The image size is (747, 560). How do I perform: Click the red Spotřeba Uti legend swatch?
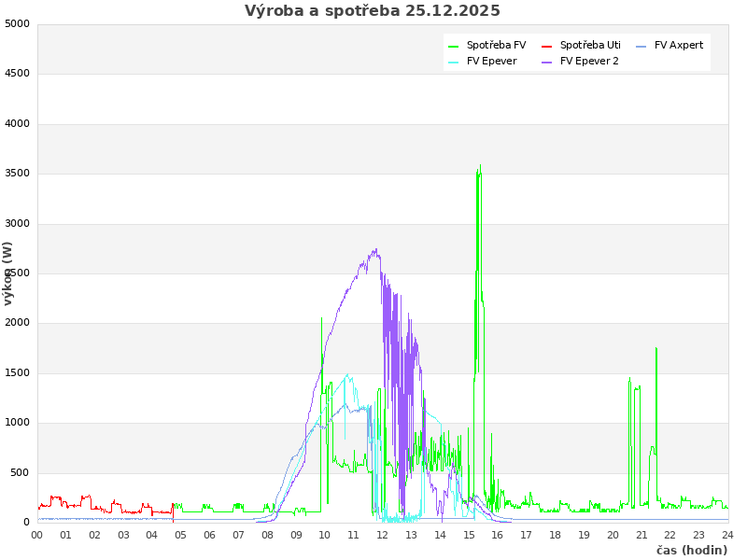pyautogui.click(x=547, y=46)
